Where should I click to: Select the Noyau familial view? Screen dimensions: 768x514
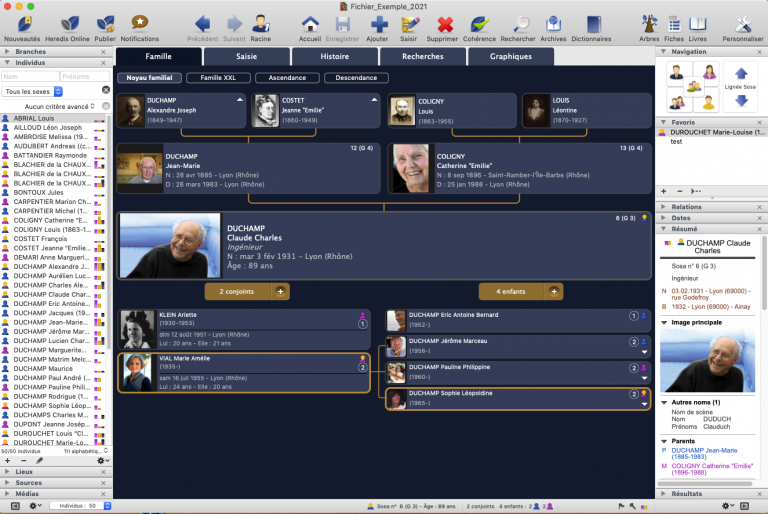[149, 77]
